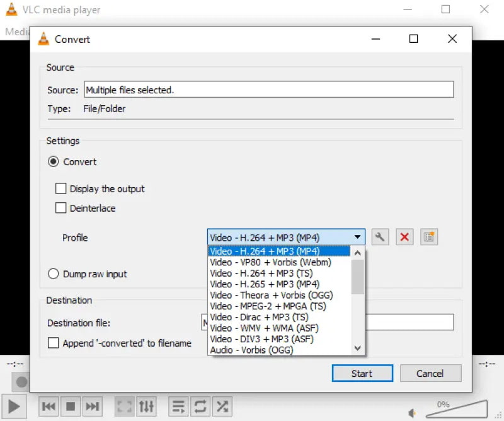Close the Convert dialog with X
This screenshot has width=504, height=421.
coord(452,39)
